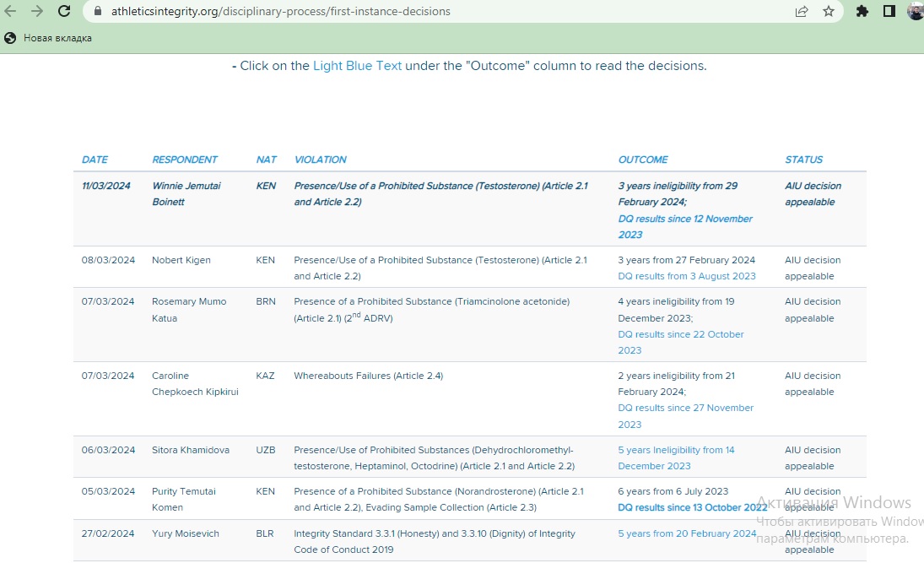Click the share page icon

point(801,12)
